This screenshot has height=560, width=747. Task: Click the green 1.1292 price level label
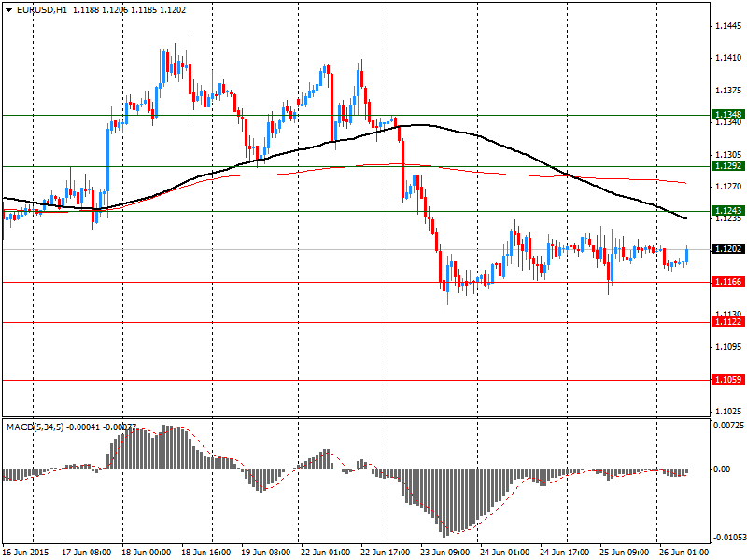[x=727, y=166]
